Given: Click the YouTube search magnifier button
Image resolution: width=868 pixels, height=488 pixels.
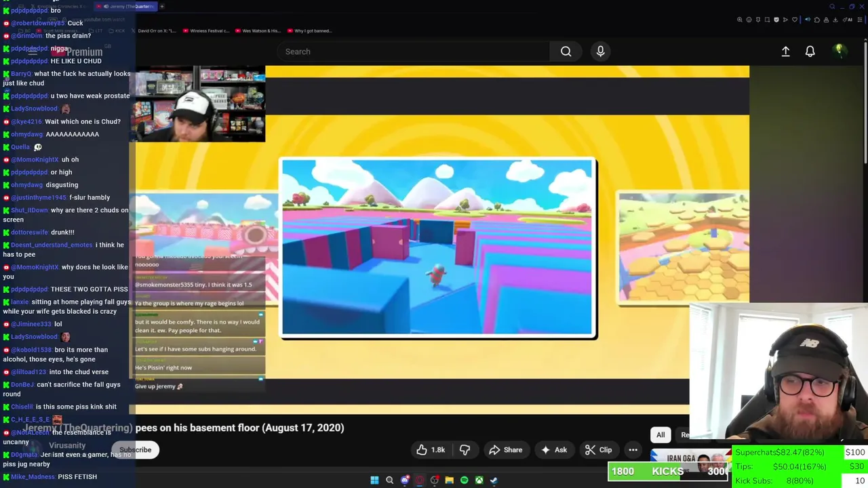Looking at the screenshot, I should coord(566,52).
